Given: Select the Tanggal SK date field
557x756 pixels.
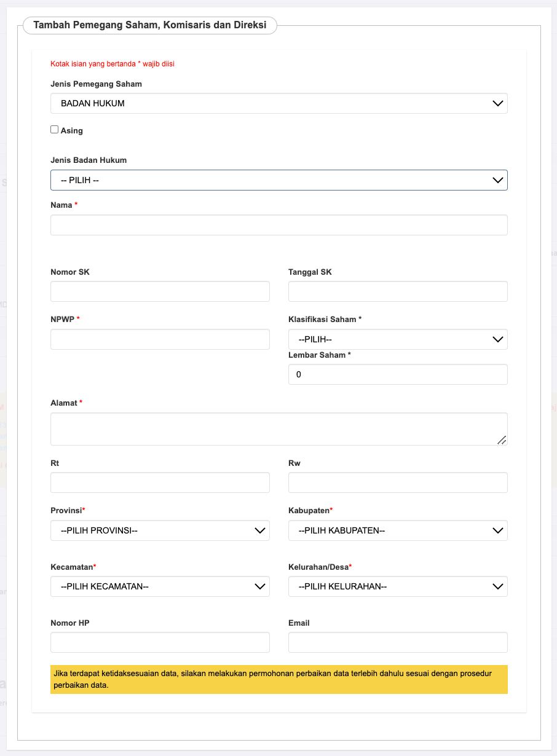Looking at the screenshot, I should (398, 291).
